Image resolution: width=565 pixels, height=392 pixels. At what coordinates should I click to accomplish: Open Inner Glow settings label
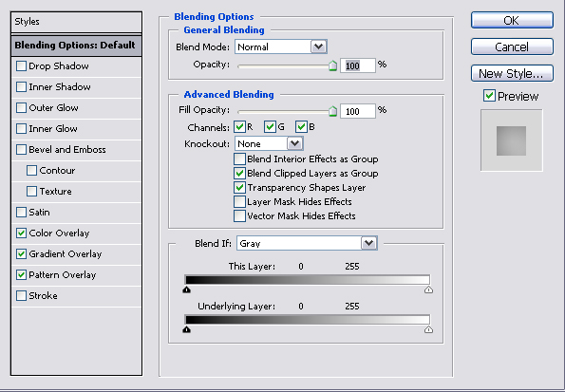click(53, 129)
